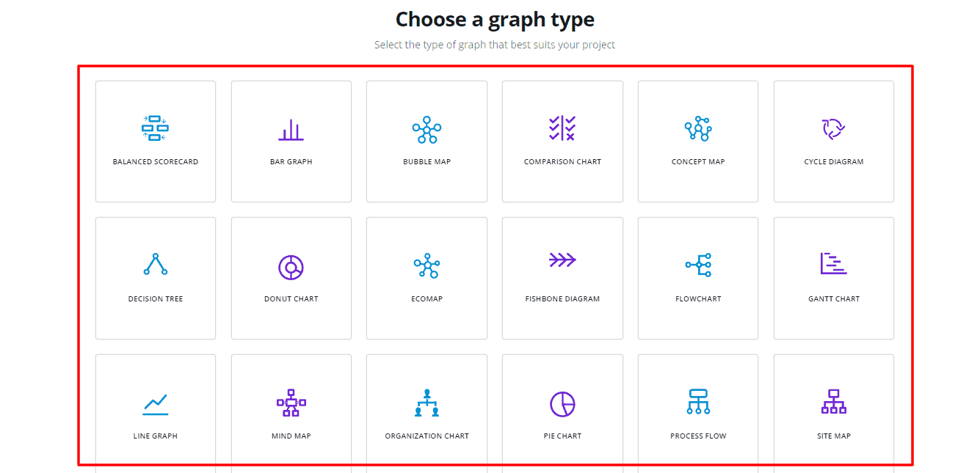Select the Donut Chart icon

click(291, 267)
